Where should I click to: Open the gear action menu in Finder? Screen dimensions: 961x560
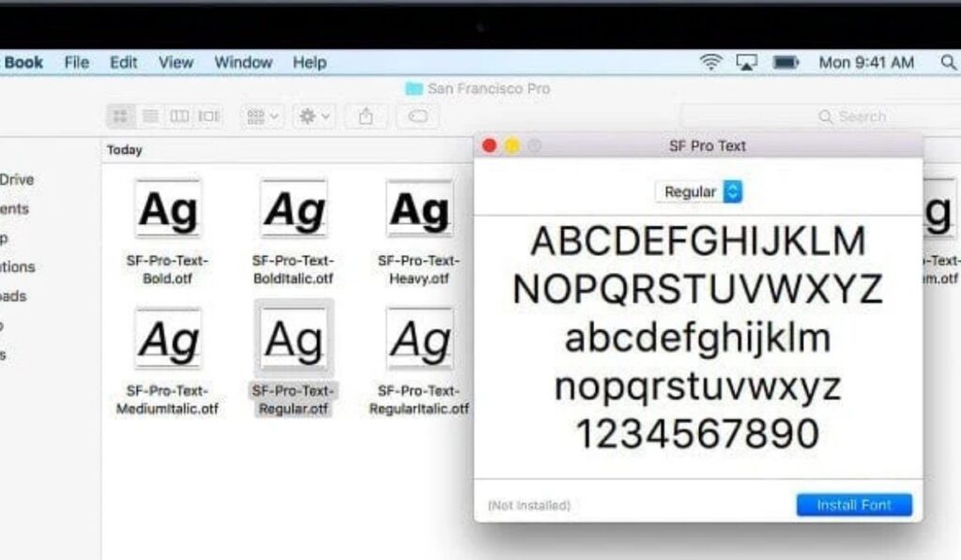(x=314, y=115)
